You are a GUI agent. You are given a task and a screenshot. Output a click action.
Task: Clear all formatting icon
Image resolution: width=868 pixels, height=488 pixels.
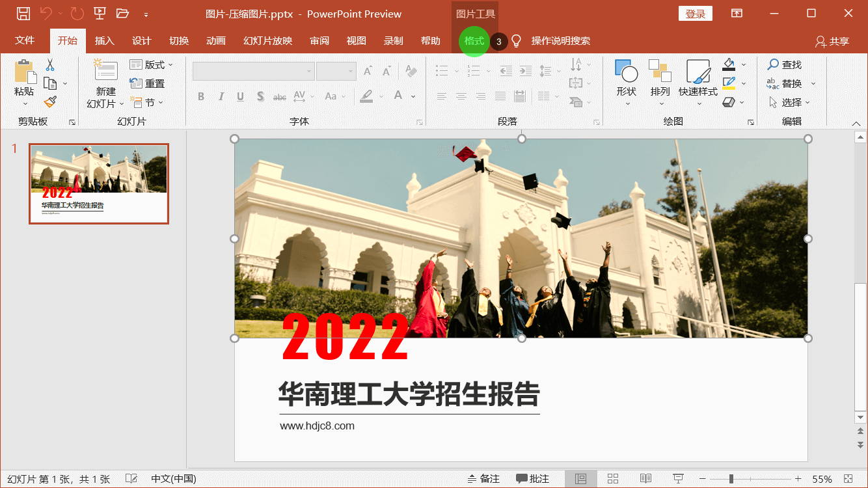click(x=411, y=71)
